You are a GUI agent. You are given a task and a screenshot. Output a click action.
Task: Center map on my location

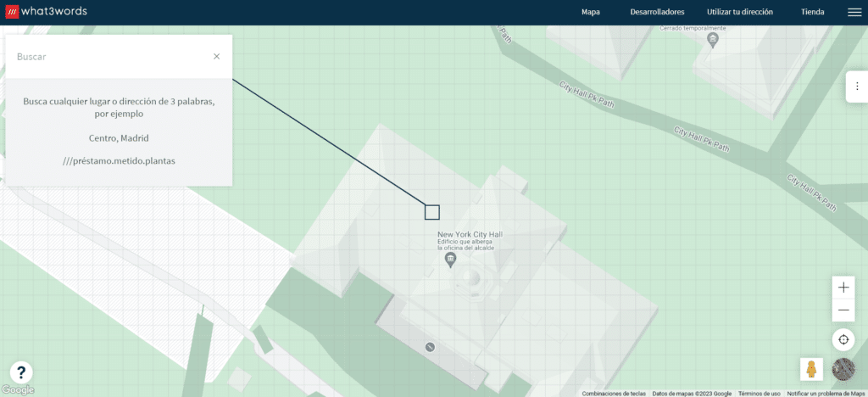click(x=843, y=339)
